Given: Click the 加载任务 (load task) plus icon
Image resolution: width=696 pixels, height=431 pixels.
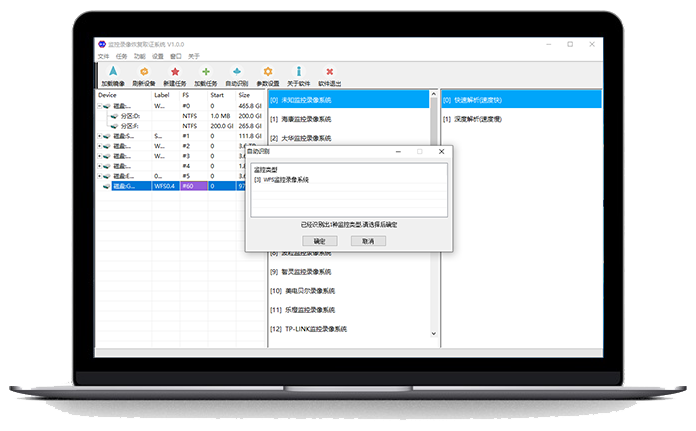Looking at the screenshot, I should (206, 73).
